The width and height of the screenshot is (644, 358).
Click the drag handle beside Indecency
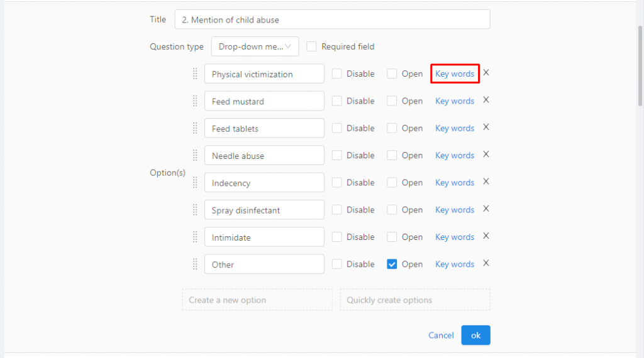pos(195,183)
